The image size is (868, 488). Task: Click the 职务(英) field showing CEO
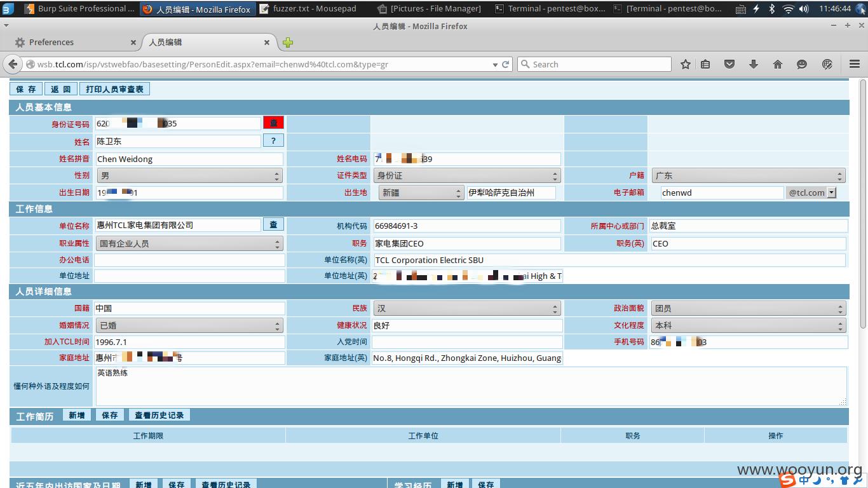coord(749,243)
